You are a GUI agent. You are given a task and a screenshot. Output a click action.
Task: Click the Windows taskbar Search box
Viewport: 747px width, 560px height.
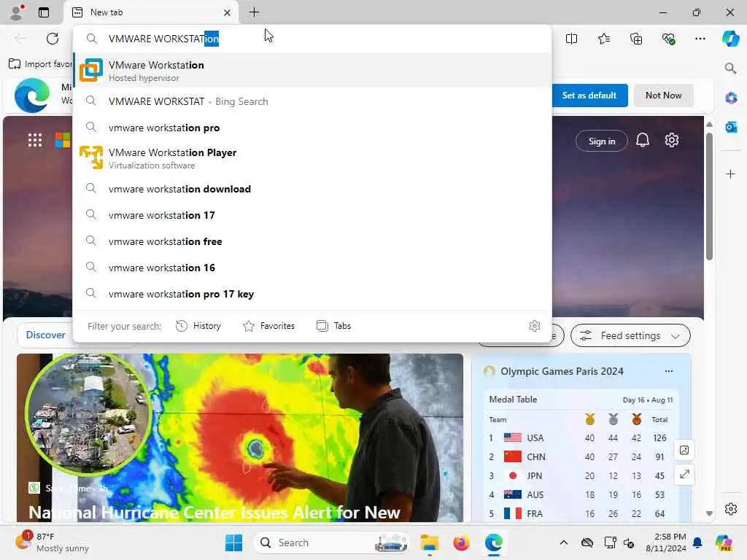click(x=331, y=542)
